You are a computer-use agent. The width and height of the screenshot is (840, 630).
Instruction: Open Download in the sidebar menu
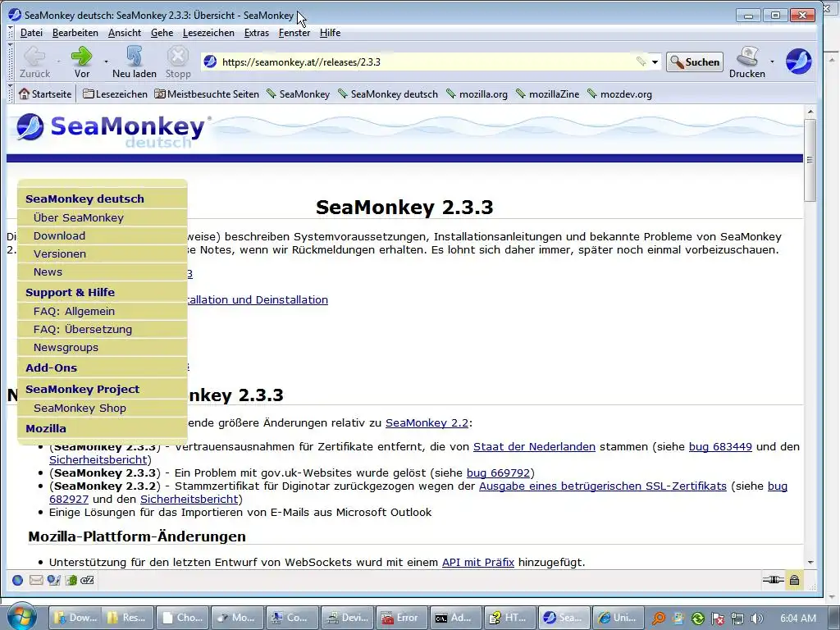59,235
